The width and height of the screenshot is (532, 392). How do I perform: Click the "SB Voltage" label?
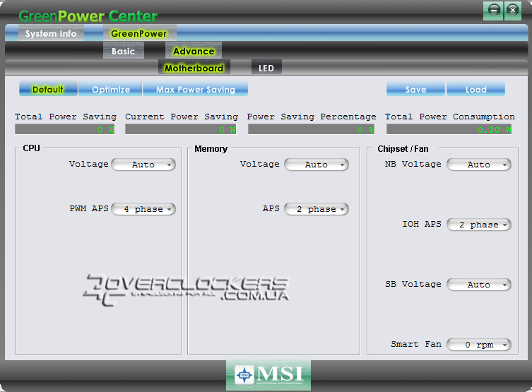pyautogui.click(x=413, y=284)
